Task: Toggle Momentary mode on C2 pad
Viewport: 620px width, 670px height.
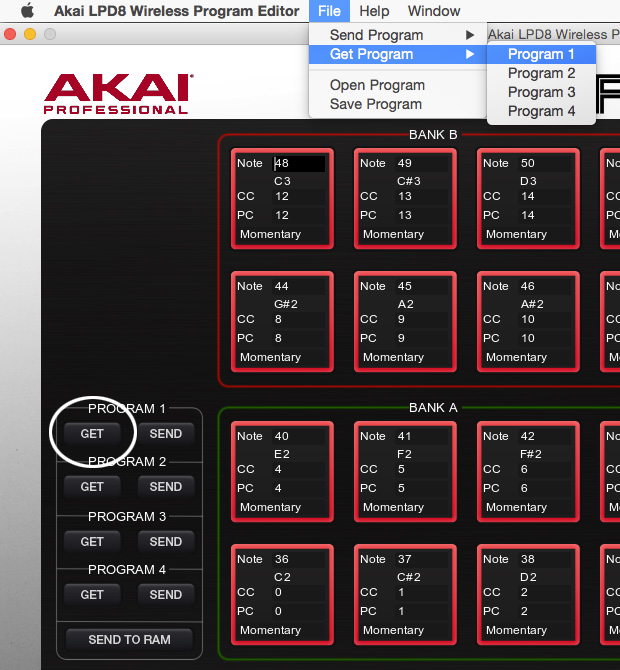Action: pos(282,630)
